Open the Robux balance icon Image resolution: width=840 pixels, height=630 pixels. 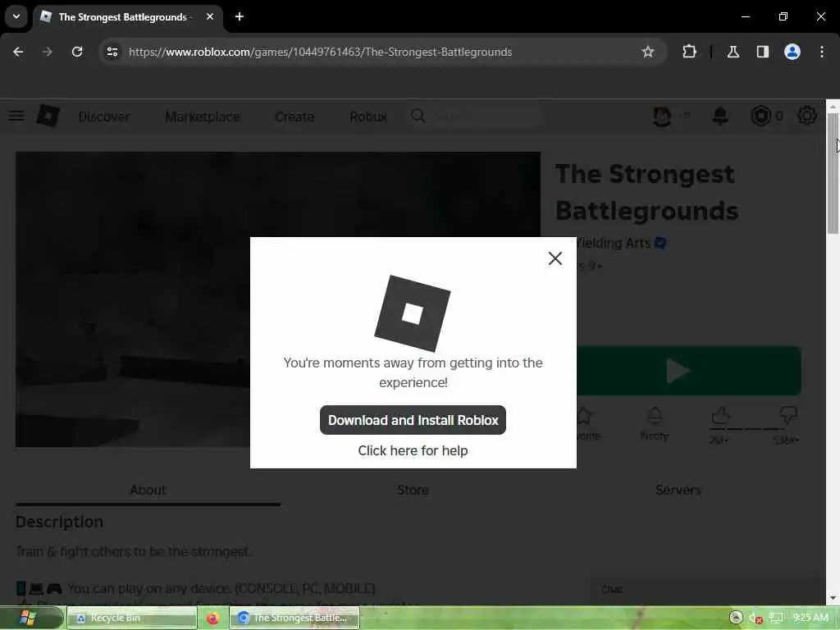pyautogui.click(x=760, y=116)
